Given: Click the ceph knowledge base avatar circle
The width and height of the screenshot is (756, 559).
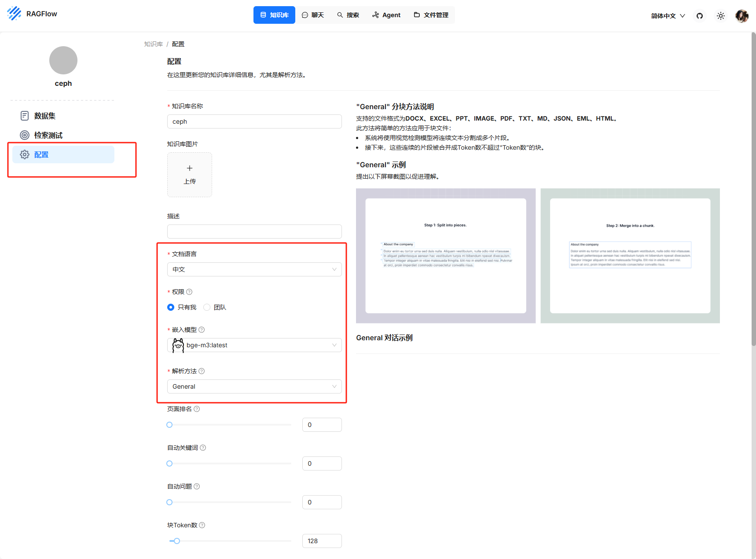Looking at the screenshot, I should 63,60.
